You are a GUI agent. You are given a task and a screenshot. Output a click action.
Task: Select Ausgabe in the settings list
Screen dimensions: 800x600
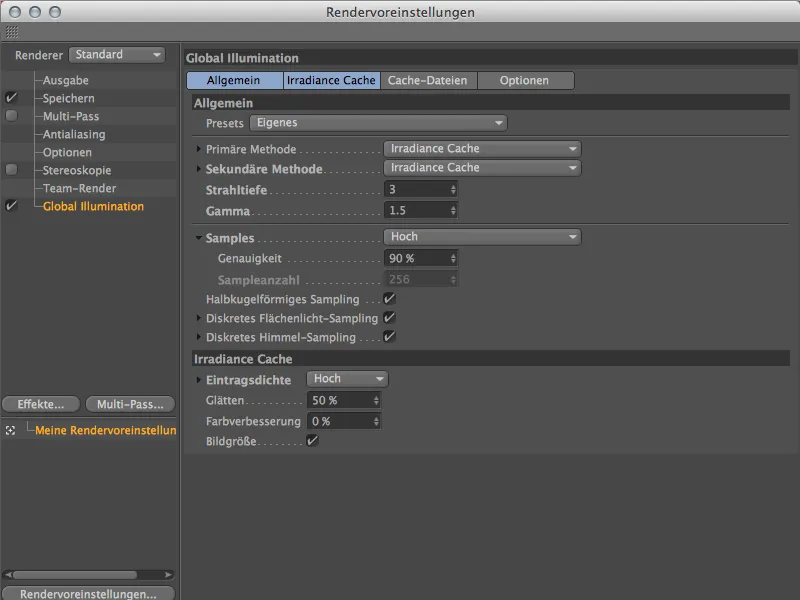[65, 80]
